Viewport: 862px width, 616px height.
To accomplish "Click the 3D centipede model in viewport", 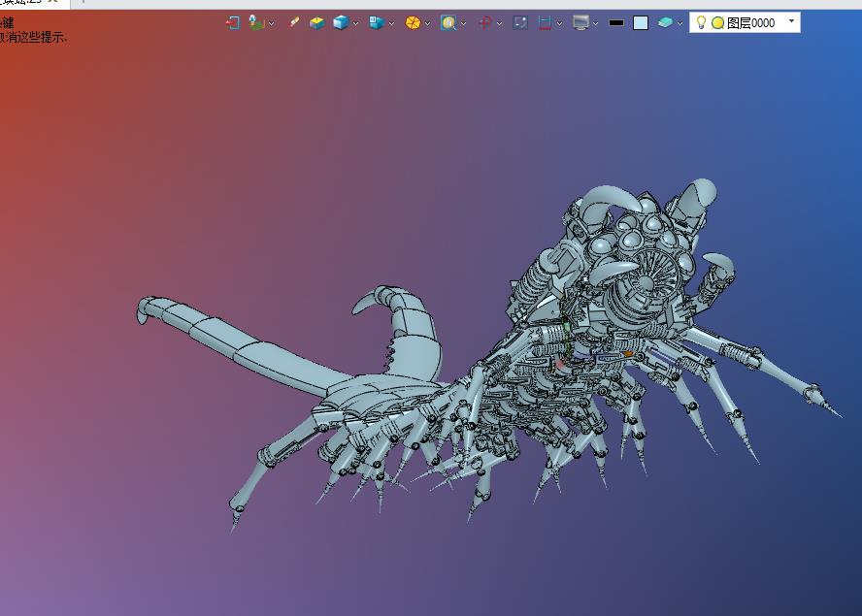I will 488,356.
